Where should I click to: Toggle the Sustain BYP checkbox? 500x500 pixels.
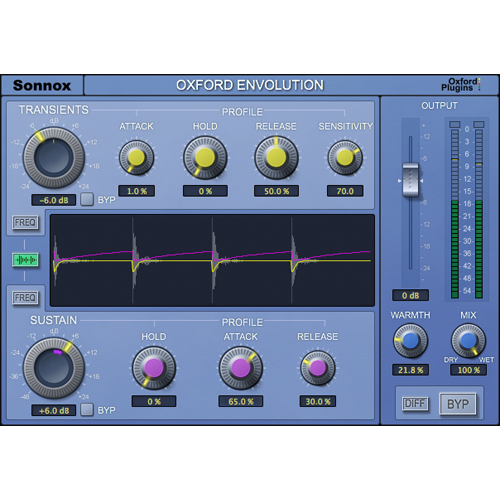click(87, 410)
